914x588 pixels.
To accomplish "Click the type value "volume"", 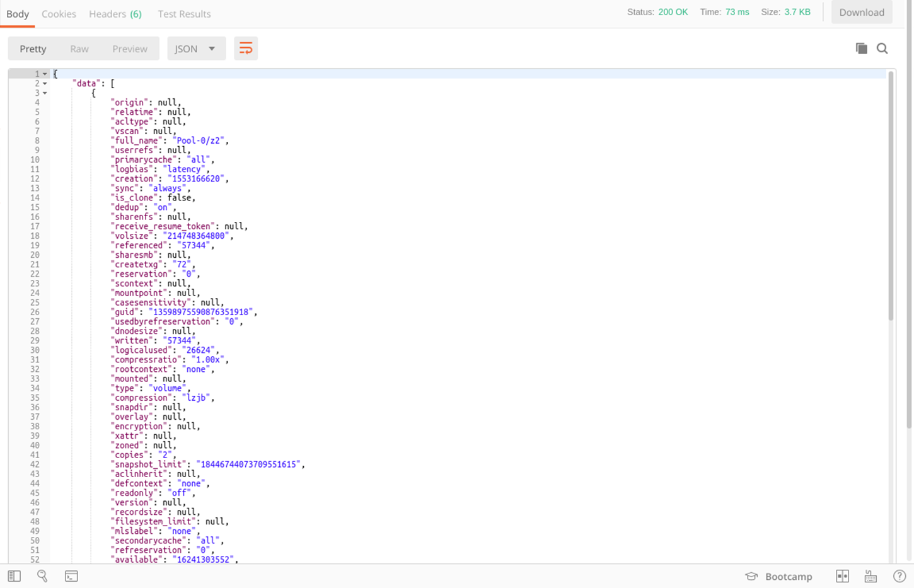I will pyautogui.click(x=168, y=388).
